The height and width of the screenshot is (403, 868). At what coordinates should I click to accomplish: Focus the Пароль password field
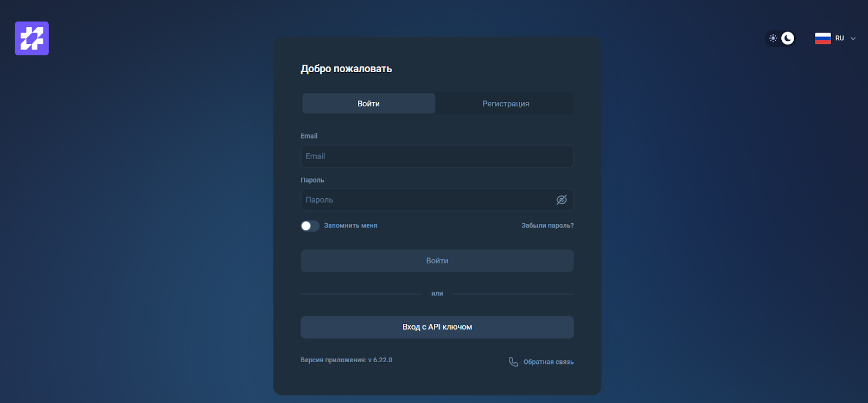click(x=437, y=200)
